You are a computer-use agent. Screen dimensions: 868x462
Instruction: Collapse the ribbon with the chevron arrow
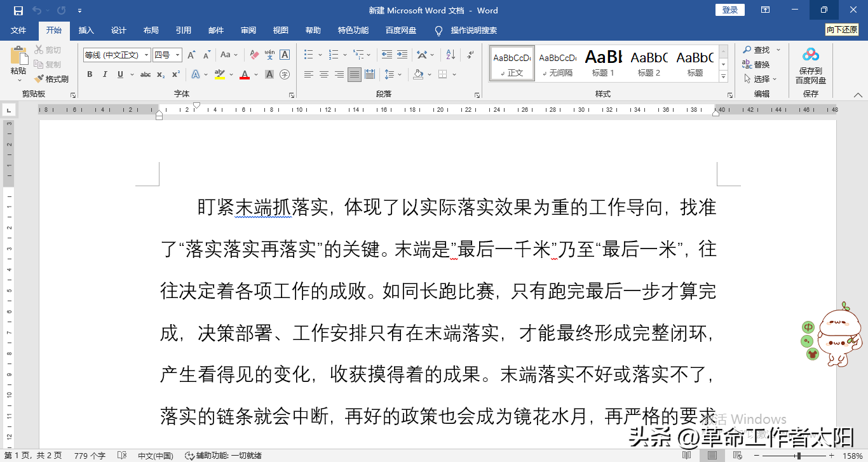pos(858,95)
